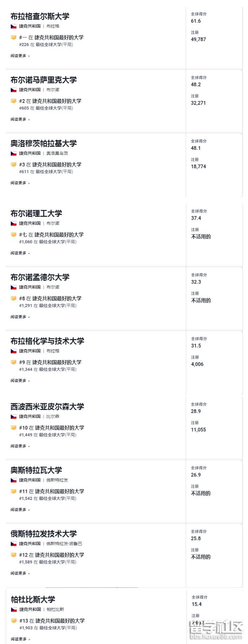Open the 西波西米亚皮尔森大学 title link
The width and height of the screenshot is (248, 644).
pyautogui.click(x=47, y=406)
